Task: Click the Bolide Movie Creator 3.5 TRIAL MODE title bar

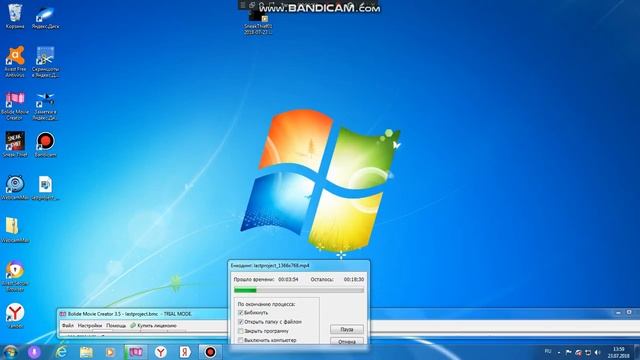Action: (130, 314)
